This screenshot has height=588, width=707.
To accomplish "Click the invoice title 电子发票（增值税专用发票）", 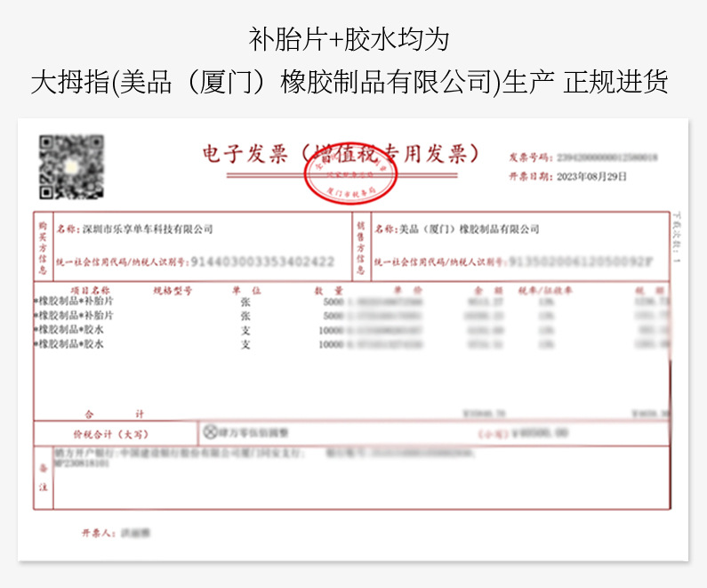I will pos(341,154).
